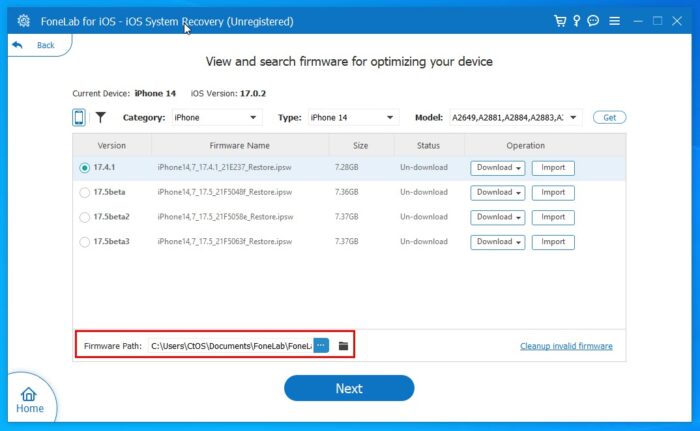700x431 pixels.
Task: Click the FoneLab gear logo icon
Action: (x=23, y=21)
